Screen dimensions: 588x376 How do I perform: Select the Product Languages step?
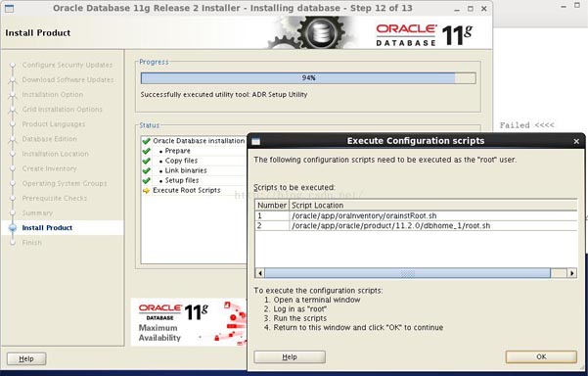[x=54, y=123]
